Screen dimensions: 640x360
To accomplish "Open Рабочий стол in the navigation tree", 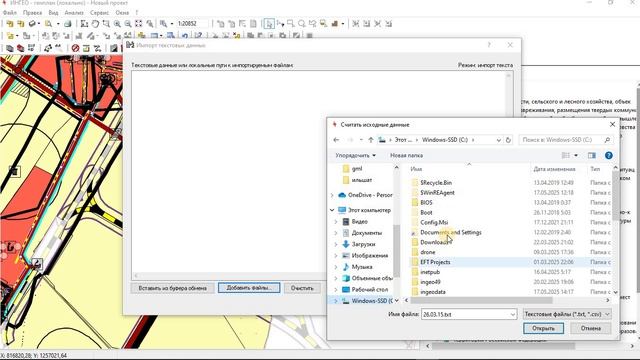I will [365, 289].
